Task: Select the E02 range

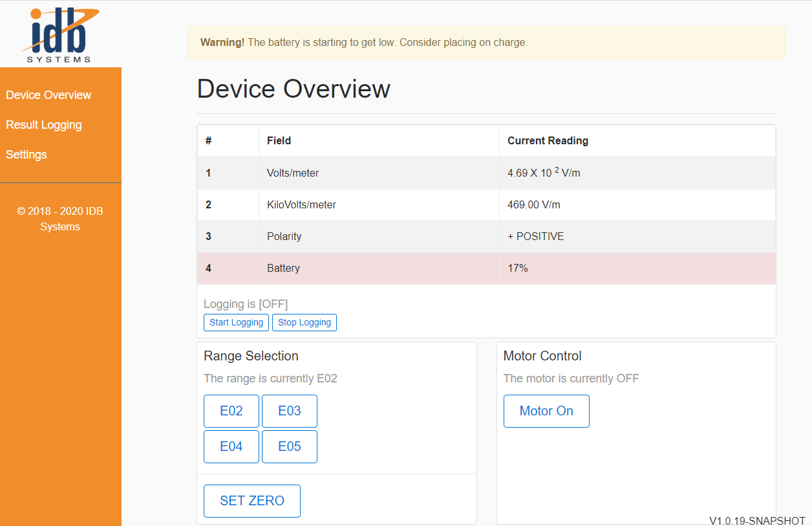Action: [231, 411]
